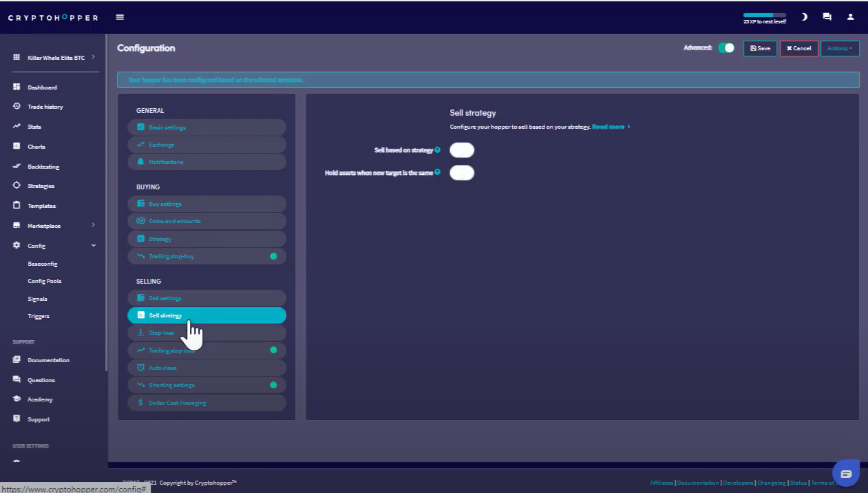
Task: Open the live chat bubble widget
Action: point(846,474)
